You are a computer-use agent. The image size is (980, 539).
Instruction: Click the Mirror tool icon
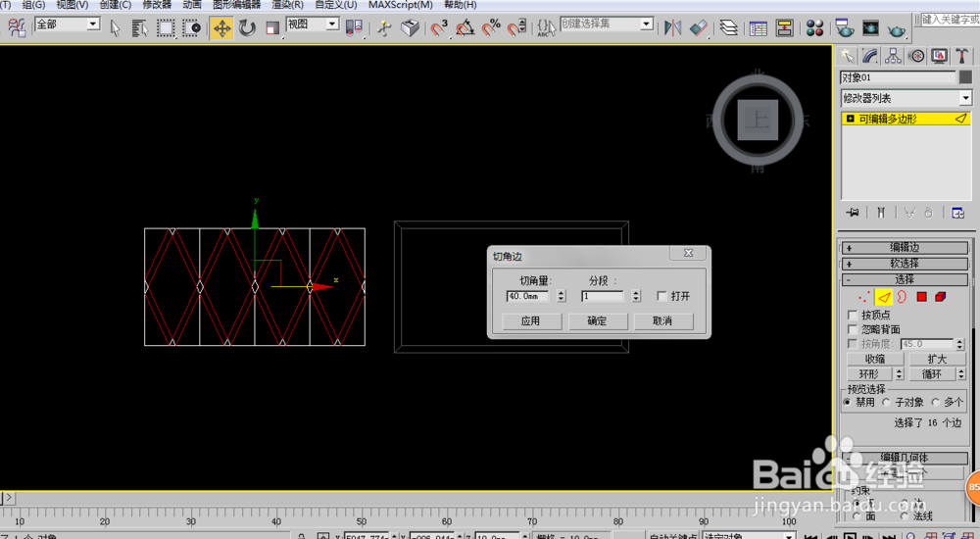pos(672,28)
